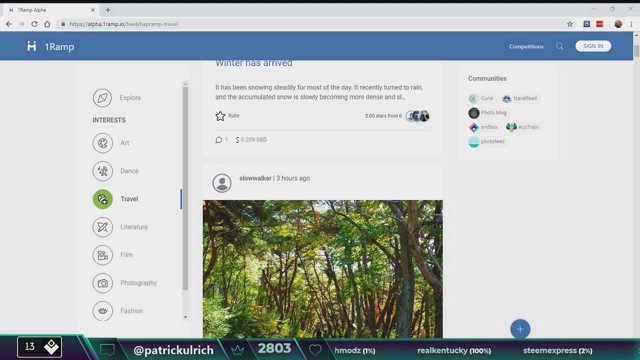Viewport: 640px width, 360px height.
Task: Open the Winter has arrived post title
Action: [254, 63]
